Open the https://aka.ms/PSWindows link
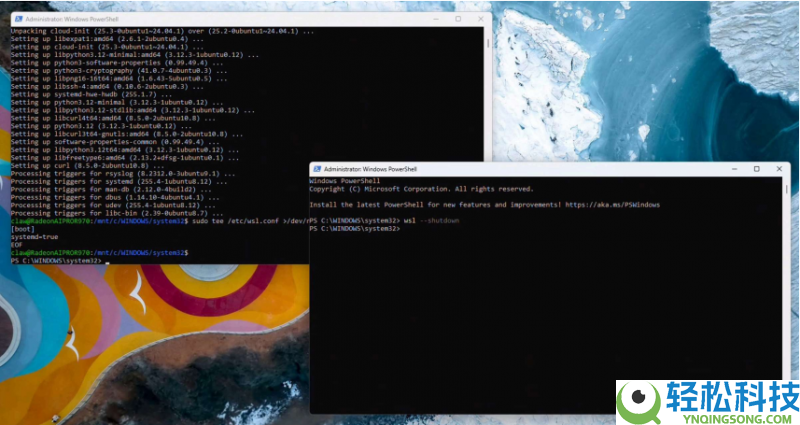 (x=612, y=205)
